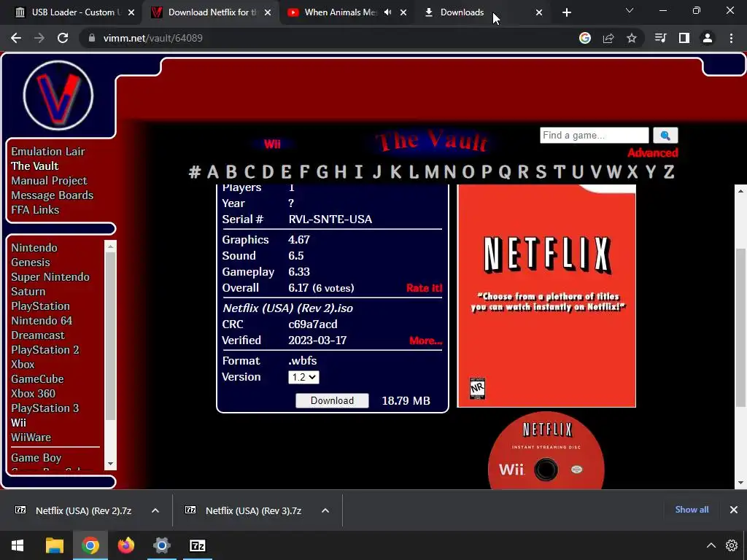Open the Chrome profile icon

(x=708, y=38)
